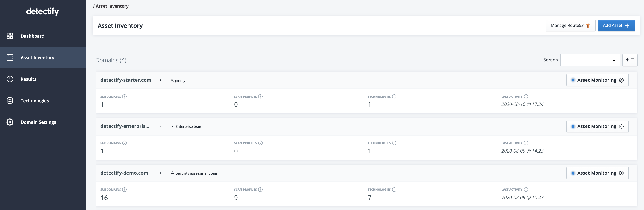Click Last Activity info icon for detectify-starter.com

[x=526, y=96]
